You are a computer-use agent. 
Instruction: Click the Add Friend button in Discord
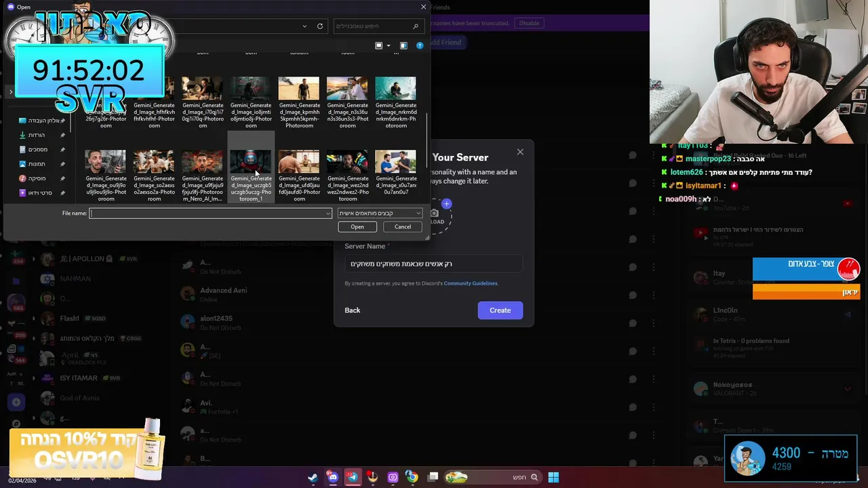(x=445, y=42)
